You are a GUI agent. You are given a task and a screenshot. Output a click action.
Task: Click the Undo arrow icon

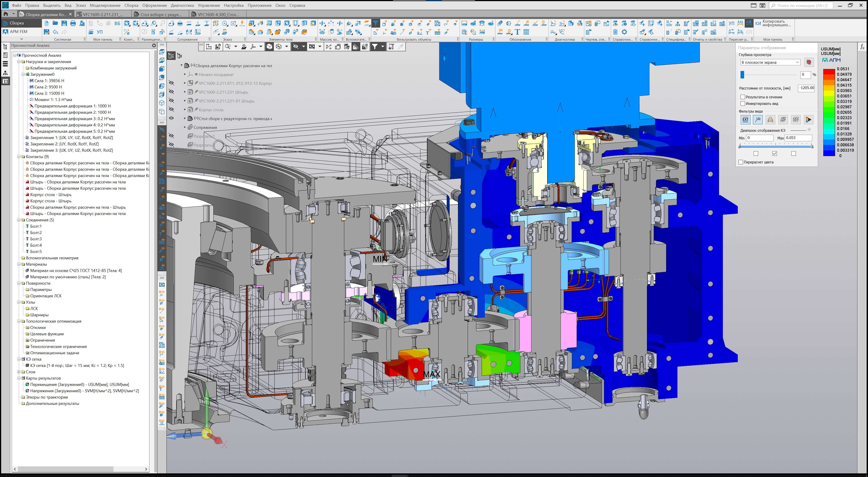[x=56, y=32]
